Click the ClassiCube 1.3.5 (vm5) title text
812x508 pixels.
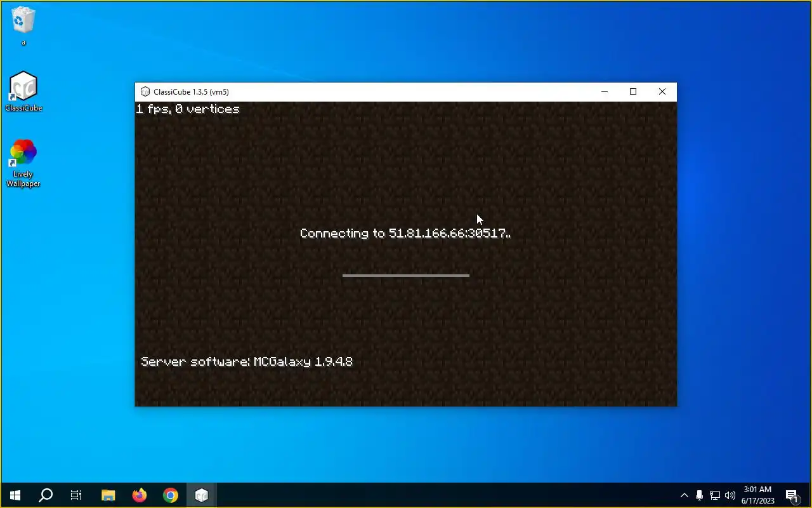[x=191, y=92]
